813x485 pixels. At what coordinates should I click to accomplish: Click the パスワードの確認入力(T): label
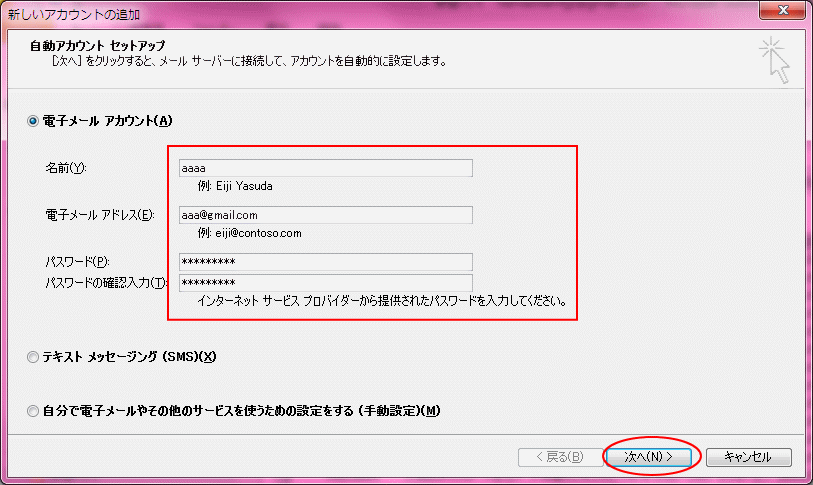tap(106, 283)
